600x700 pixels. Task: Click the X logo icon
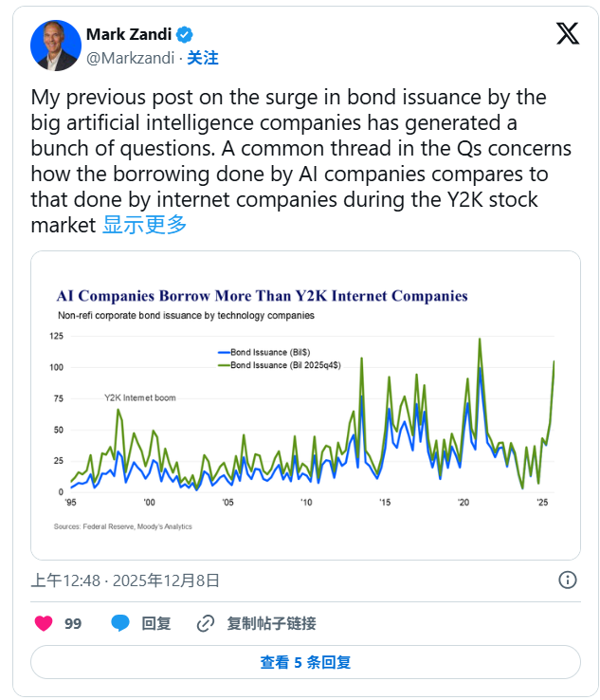(567, 34)
